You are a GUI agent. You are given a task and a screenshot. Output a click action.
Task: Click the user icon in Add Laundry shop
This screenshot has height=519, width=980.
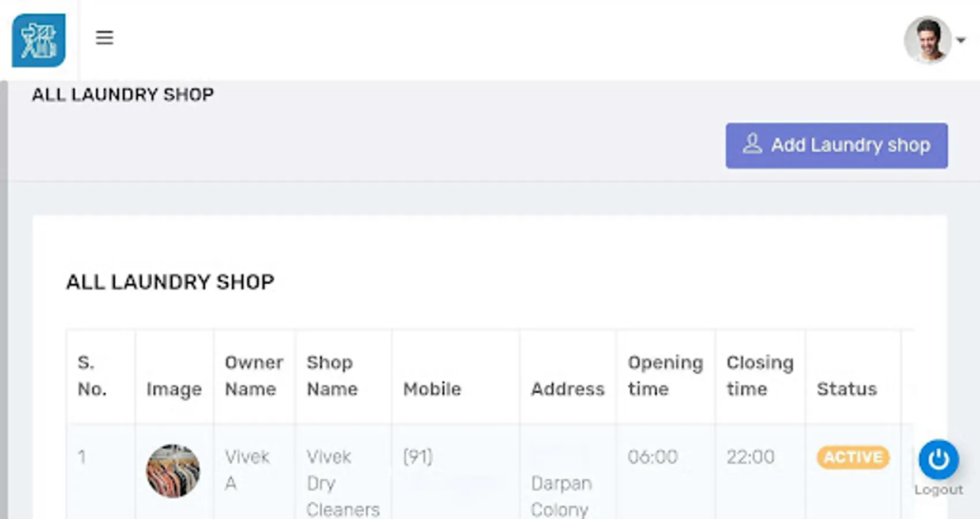[752, 144]
